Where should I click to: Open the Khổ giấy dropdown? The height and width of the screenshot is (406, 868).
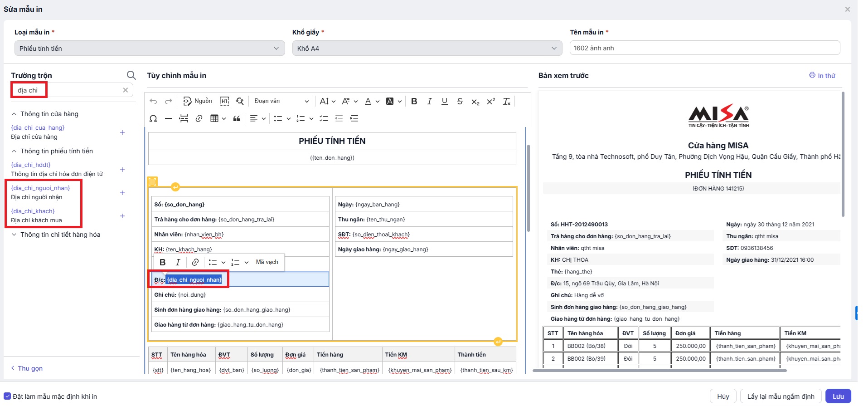tap(427, 49)
